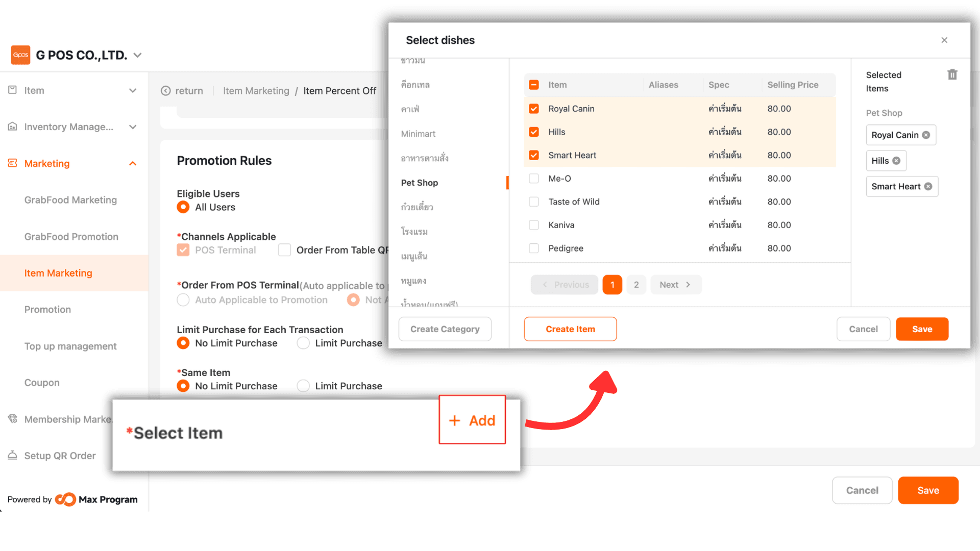Viewport: 980px width, 551px height.
Task: Cancel the Select dishes dialog
Action: click(863, 329)
